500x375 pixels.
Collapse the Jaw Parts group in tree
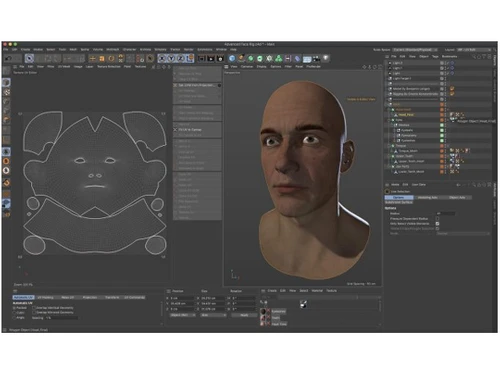pyautogui.click(x=389, y=166)
